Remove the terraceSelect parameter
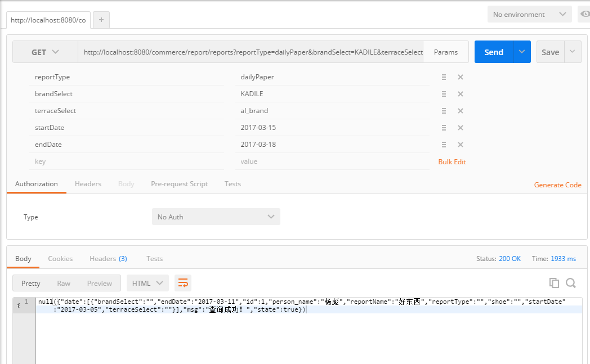 pyautogui.click(x=460, y=111)
